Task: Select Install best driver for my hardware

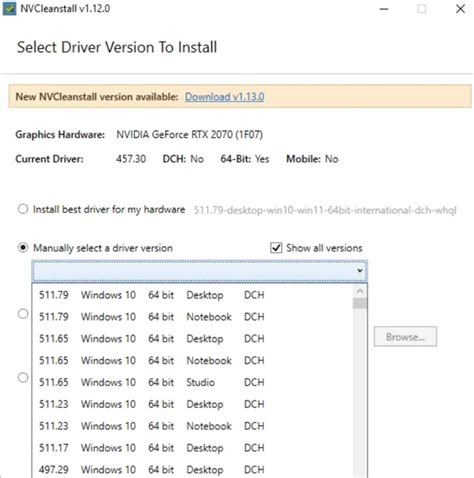Action: coord(23,209)
